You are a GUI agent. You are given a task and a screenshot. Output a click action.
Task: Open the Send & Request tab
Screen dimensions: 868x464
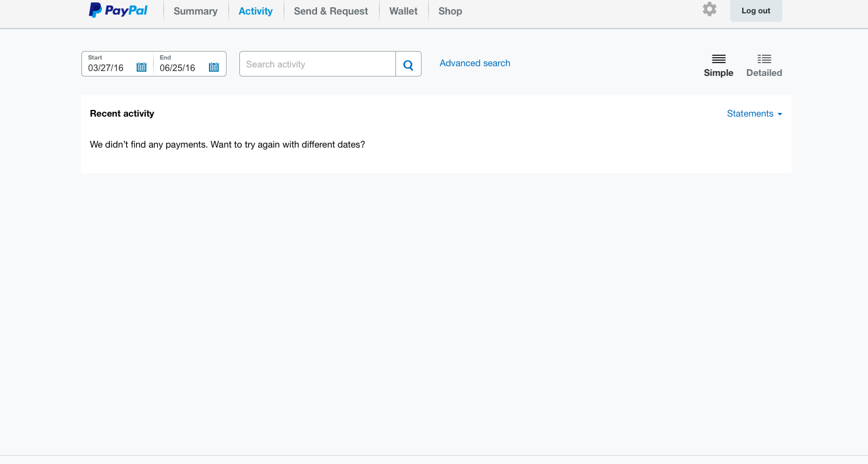tap(331, 11)
